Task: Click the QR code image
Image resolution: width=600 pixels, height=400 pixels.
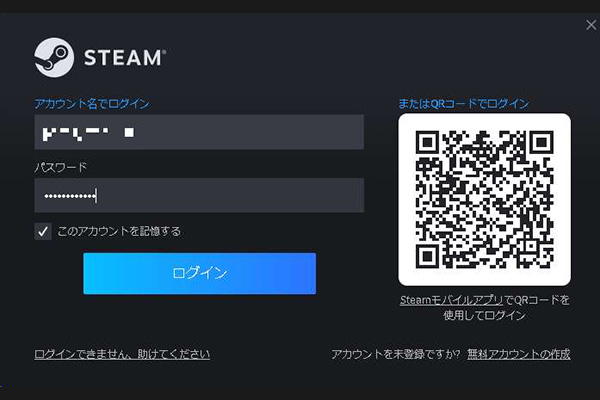Action: [x=484, y=199]
